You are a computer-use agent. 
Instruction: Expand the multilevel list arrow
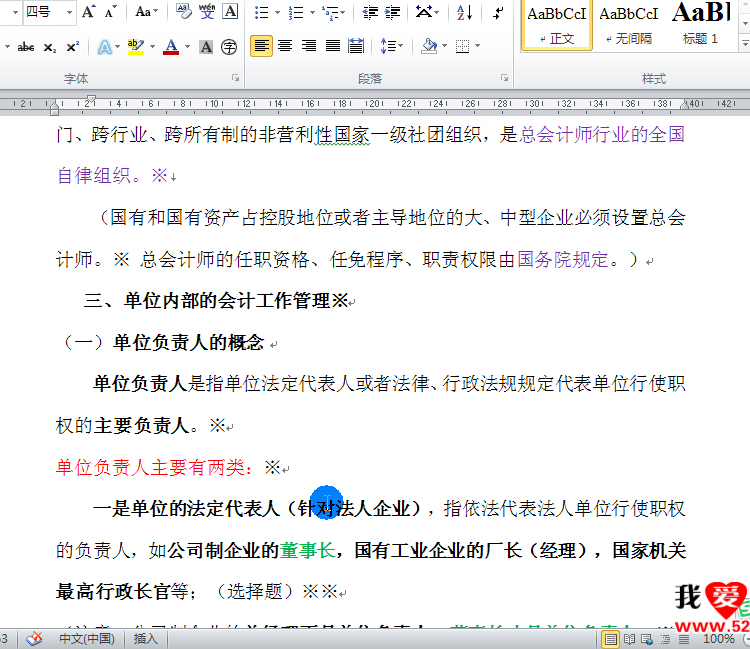click(342, 12)
